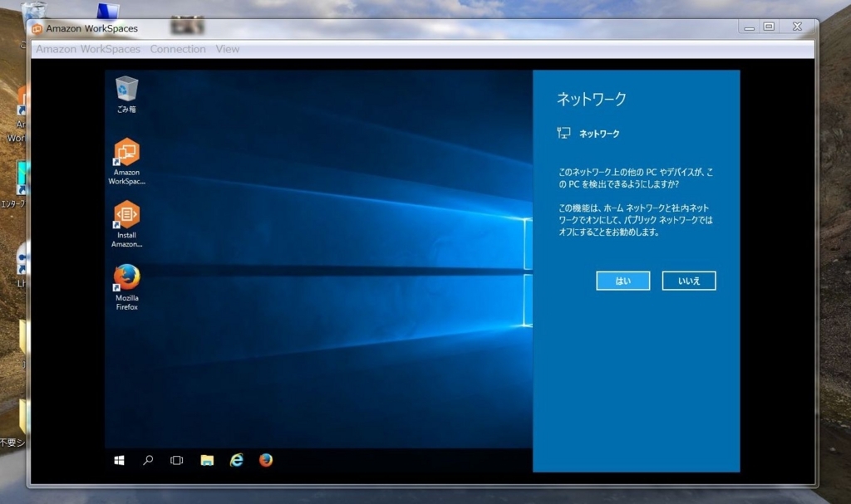Open the Connection menu
This screenshot has width=851, height=504.
[x=178, y=49]
